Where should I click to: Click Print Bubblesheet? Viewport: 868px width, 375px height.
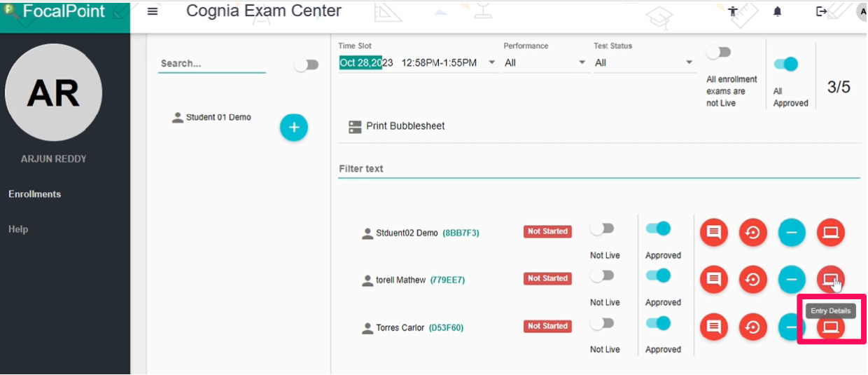tap(405, 126)
